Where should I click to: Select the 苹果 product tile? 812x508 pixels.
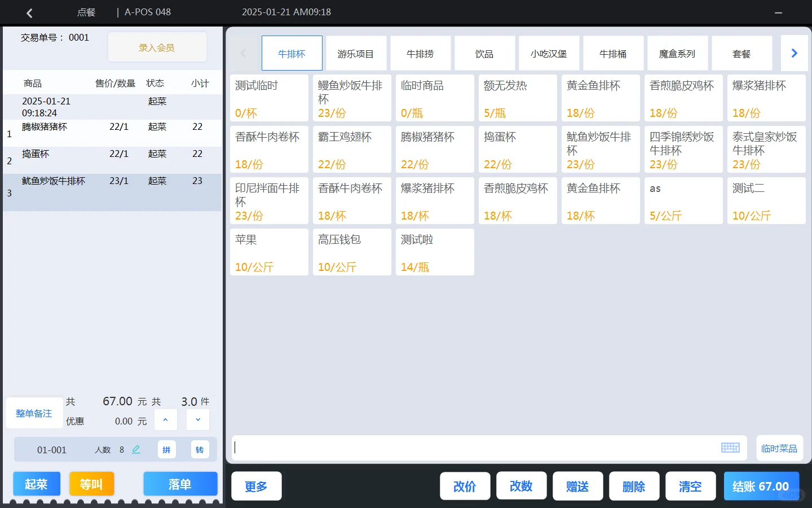[x=269, y=252]
